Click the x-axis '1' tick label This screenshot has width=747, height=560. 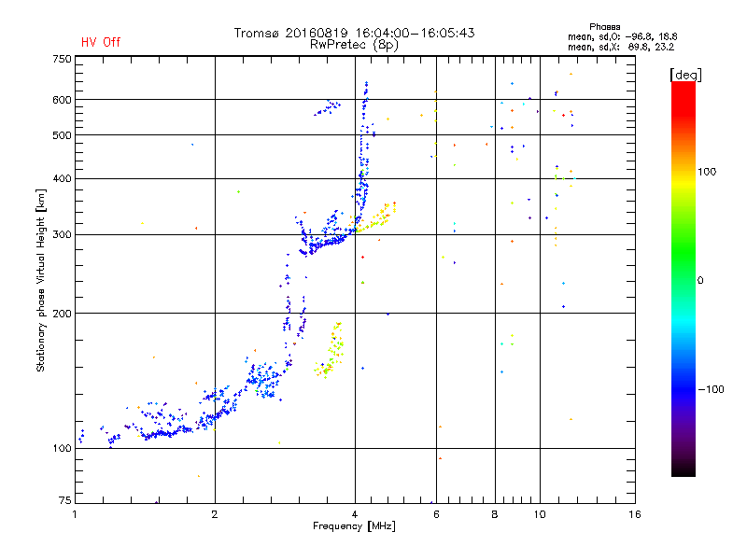click(x=75, y=514)
